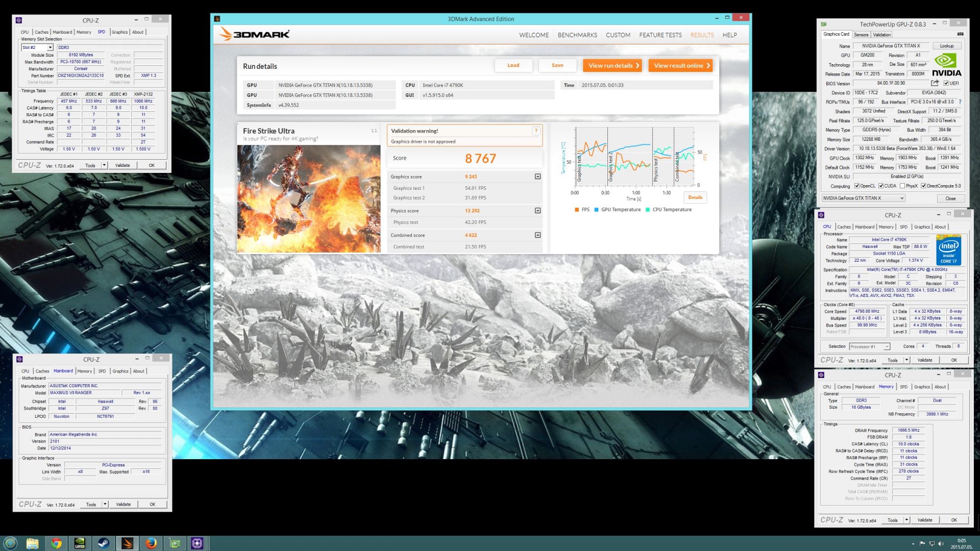Expand the Physics score details
The image size is (980, 551).
(537, 211)
